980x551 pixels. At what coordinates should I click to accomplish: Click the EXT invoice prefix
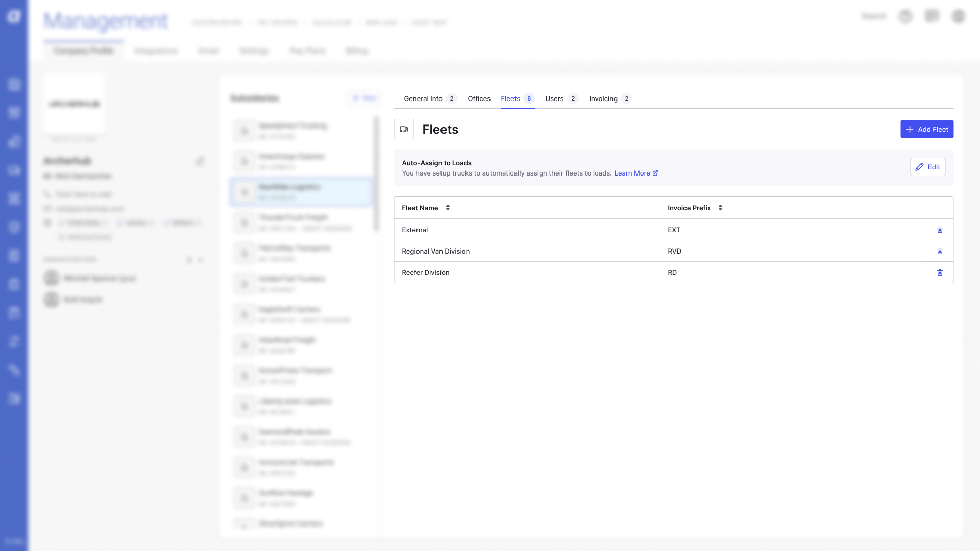(674, 230)
